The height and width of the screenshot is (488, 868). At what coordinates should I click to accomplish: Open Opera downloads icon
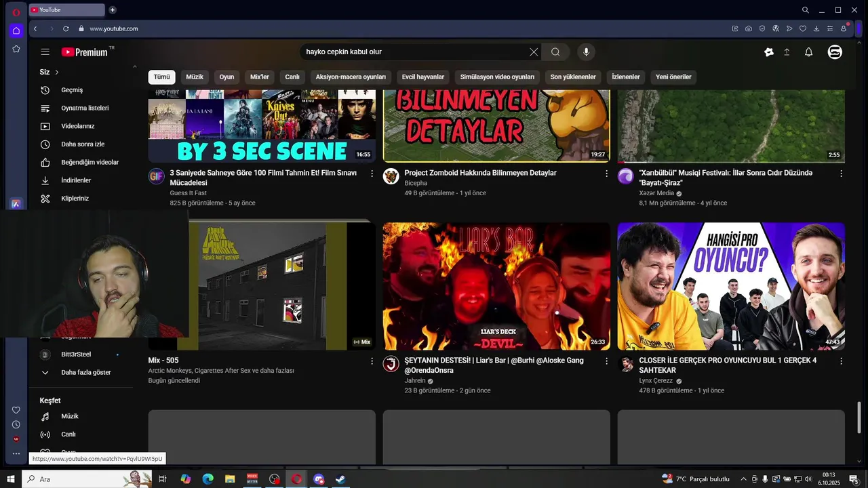(x=816, y=28)
